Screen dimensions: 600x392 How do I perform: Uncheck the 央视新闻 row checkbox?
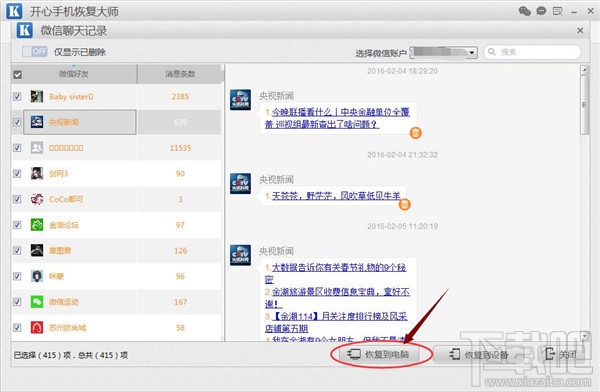click(x=17, y=122)
